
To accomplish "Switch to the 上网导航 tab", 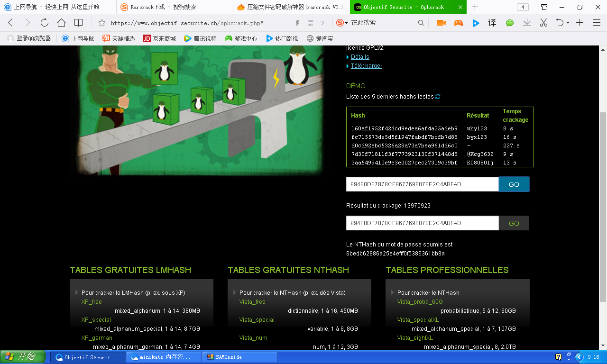I will point(58,7).
